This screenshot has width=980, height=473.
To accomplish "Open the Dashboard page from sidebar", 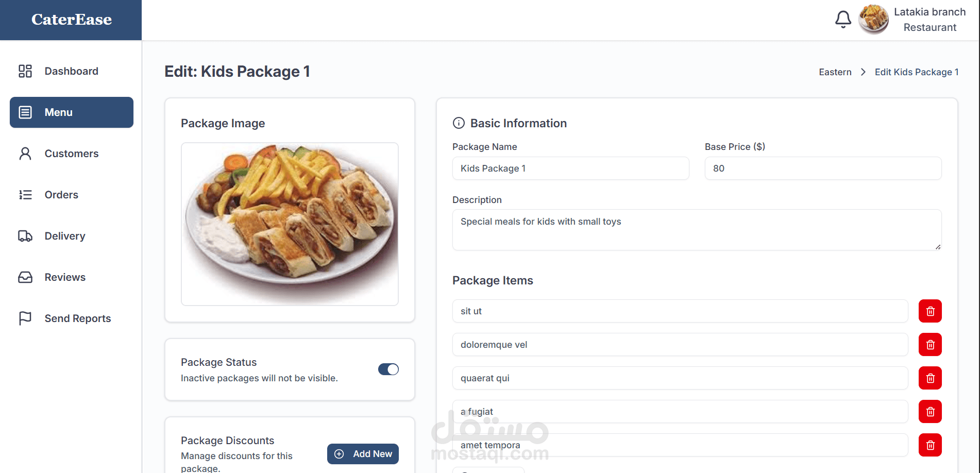I will click(x=71, y=71).
